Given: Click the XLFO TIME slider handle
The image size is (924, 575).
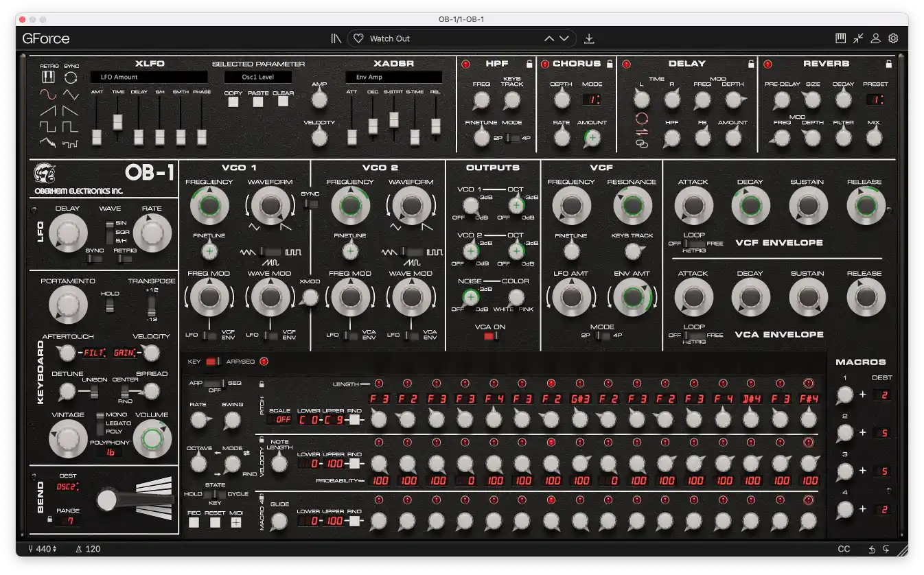Looking at the screenshot, I should pyautogui.click(x=117, y=122).
